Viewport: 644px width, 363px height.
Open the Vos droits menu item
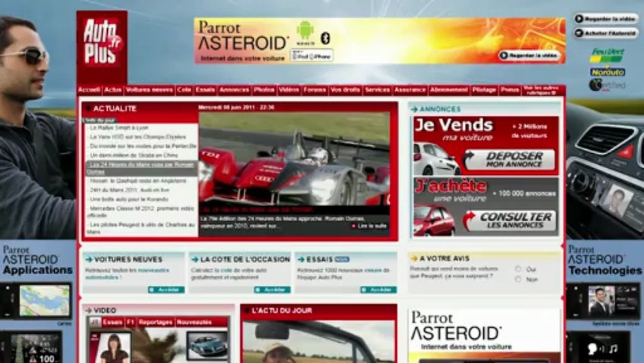point(345,90)
